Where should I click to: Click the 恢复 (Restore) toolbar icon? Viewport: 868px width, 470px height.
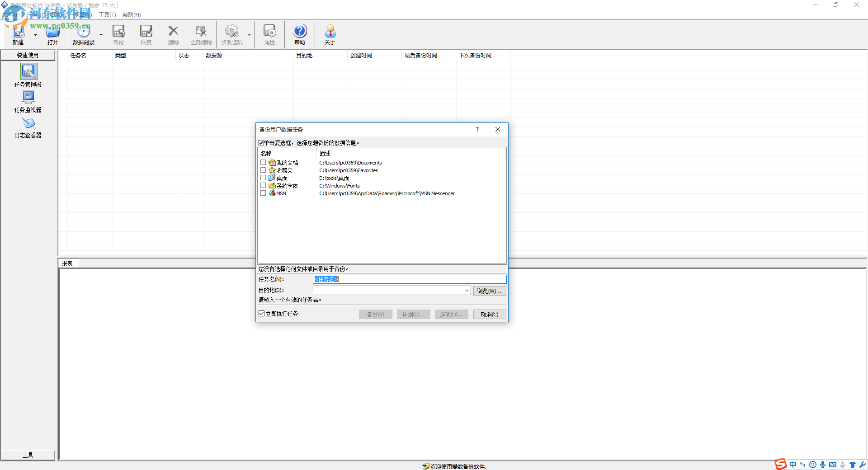pos(146,31)
